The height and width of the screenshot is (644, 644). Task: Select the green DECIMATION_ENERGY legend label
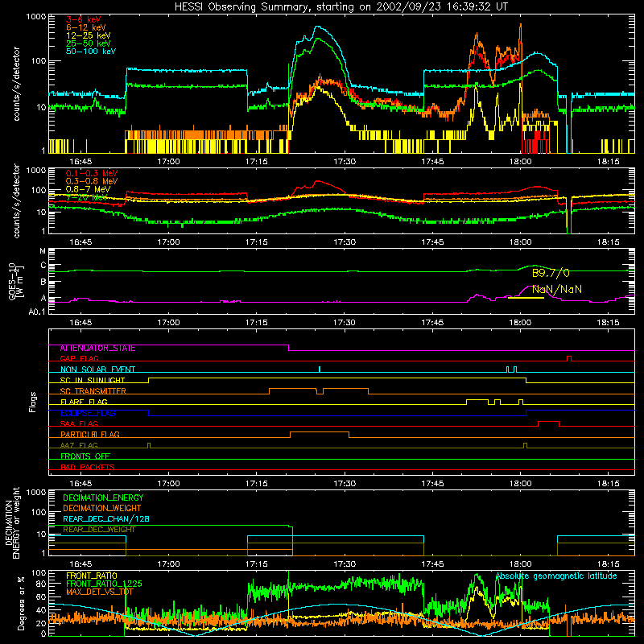103,497
